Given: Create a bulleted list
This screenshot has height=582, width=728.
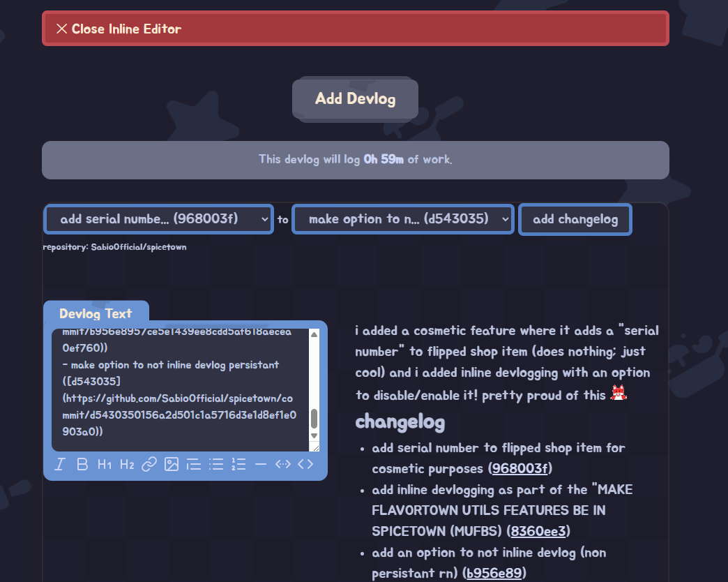Looking at the screenshot, I should coord(216,465).
